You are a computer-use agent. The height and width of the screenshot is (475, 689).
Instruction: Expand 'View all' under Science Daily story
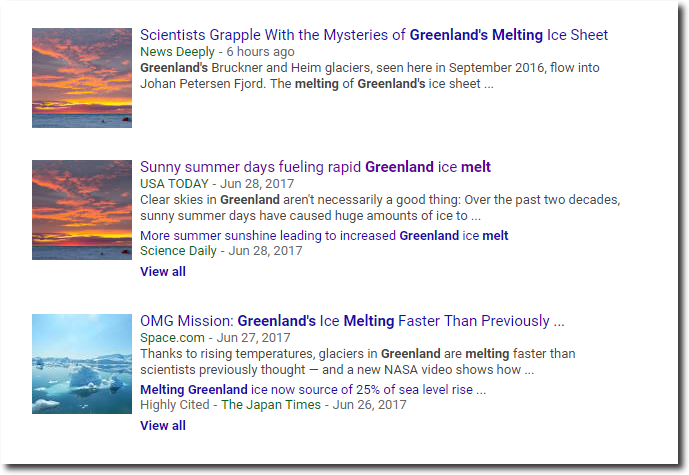(x=163, y=272)
